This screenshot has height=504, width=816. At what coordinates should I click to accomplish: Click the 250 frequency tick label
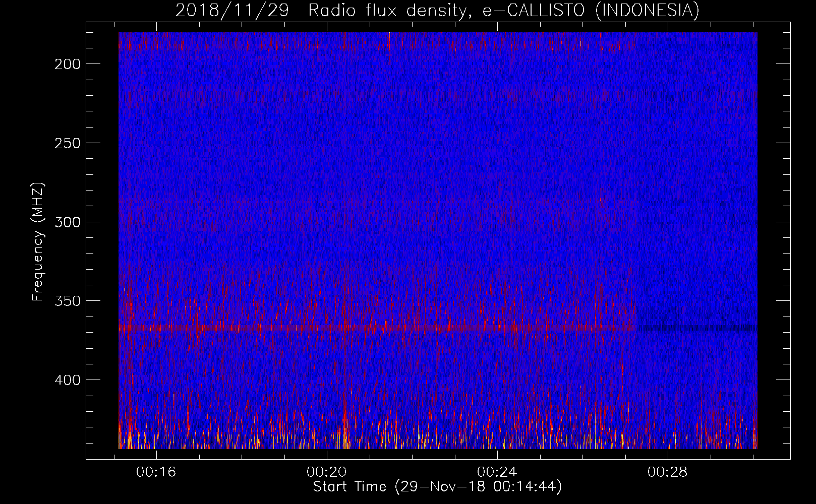(x=68, y=143)
